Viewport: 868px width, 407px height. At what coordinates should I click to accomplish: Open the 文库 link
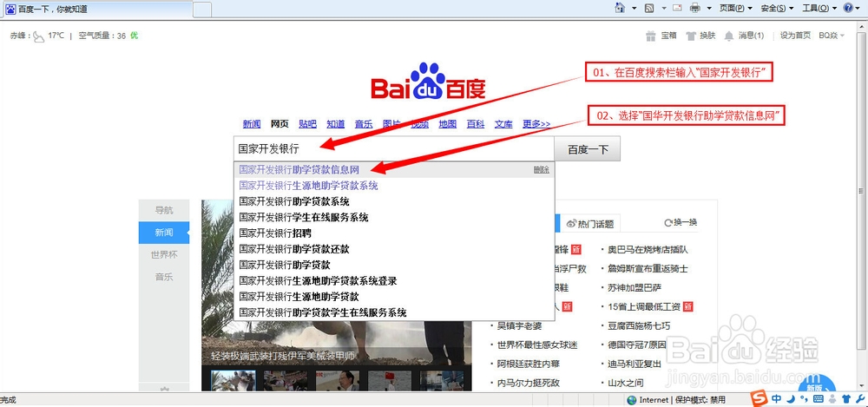click(503, 124)
